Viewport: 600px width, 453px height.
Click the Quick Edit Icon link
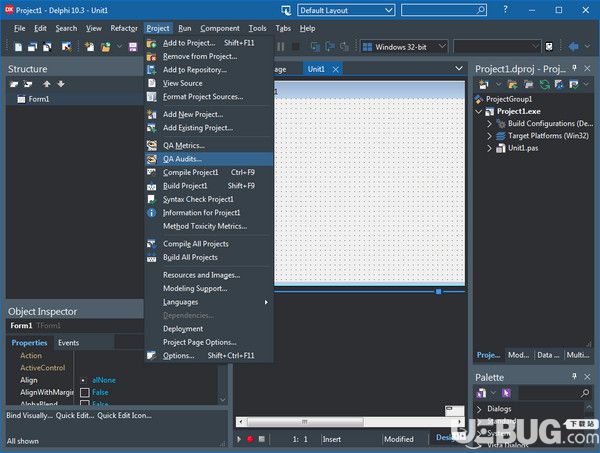pyautogui.click(x=124, y=416)
